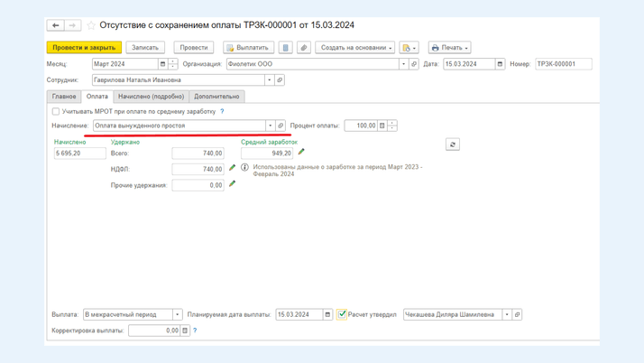Viewport: 644px width, 363px height.
Task: Click the Корректировка выплаты input field
Action: [154, 330]
